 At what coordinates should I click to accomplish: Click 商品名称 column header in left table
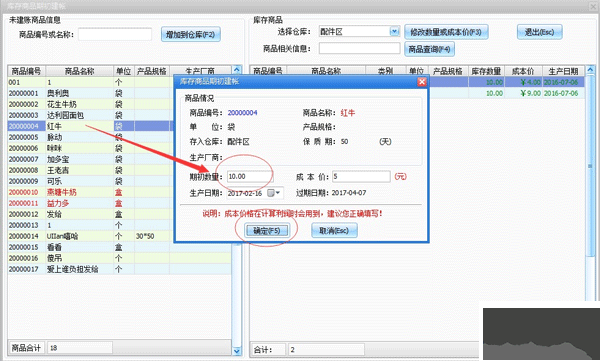pyautogui.click(x=80, y=71)
